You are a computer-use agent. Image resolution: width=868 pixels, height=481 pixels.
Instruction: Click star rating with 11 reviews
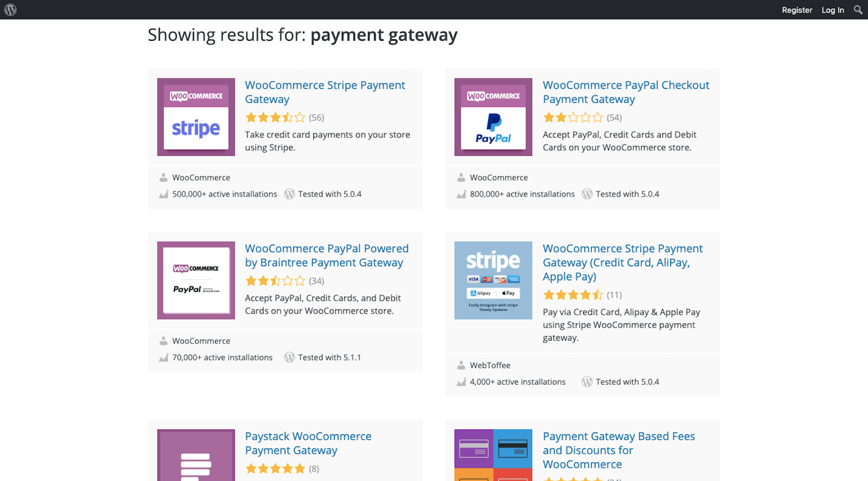pos(573,295)
